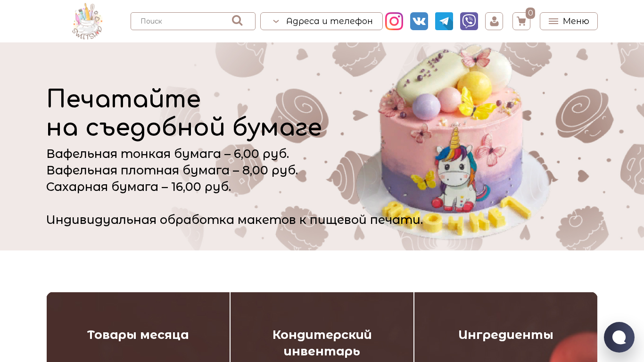Viewport: 644px width, 362px height.
Task: Open the Instagram profile icon
Action: click(x=394, y=21)
